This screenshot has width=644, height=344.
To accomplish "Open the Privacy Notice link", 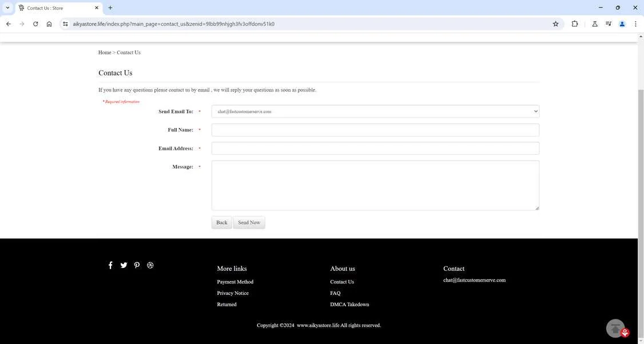I will (233, 293).
